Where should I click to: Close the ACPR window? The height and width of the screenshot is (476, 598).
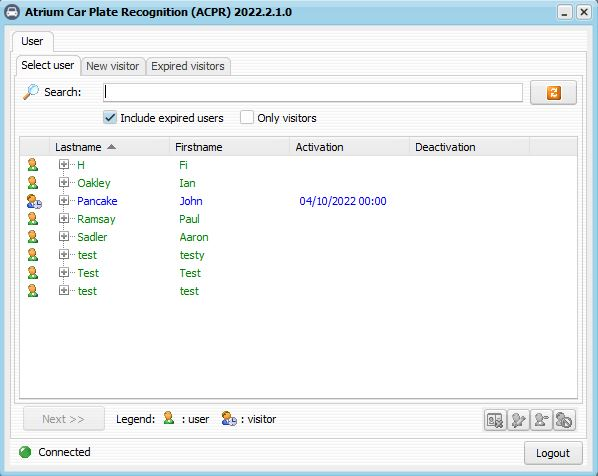[x=584, y=13]
